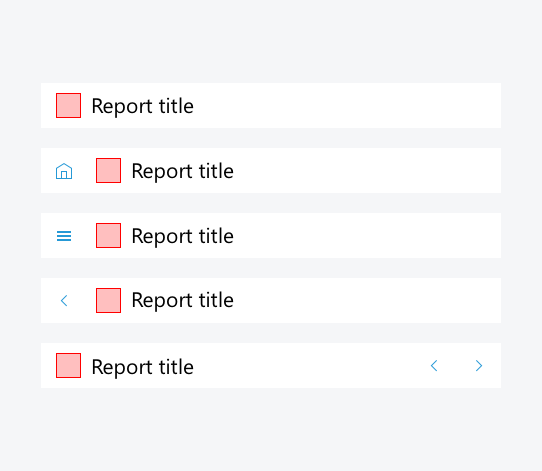Image resolution: width=542 pixels, height=471 pixels.
Task: Click Report title in the hamburger menu header
Action: [x=183, y=236]
